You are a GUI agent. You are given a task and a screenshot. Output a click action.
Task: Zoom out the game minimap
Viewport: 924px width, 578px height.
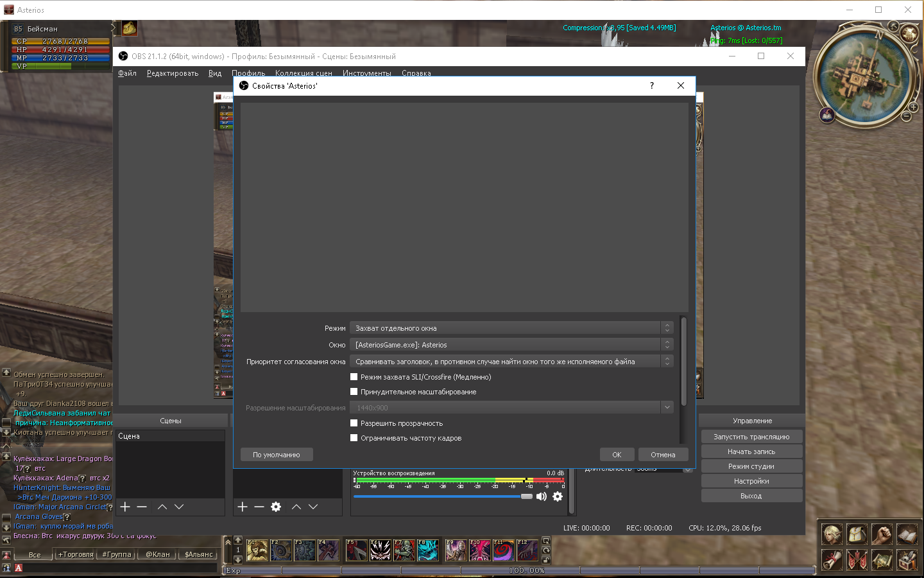(906, 116)
